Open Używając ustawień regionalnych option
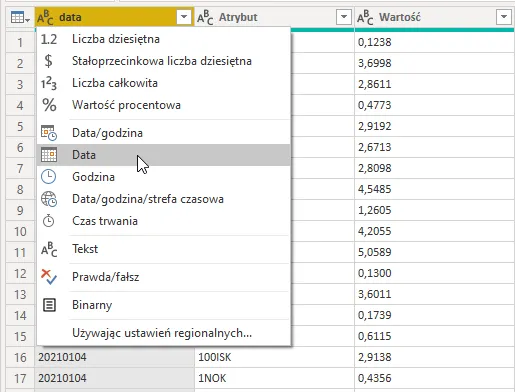 163,333
